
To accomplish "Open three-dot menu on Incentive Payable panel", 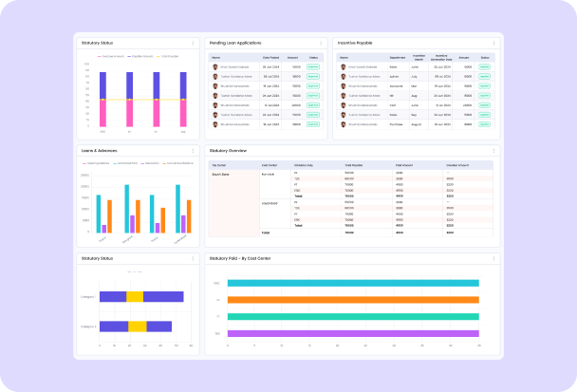I will [x=493, y=43].
